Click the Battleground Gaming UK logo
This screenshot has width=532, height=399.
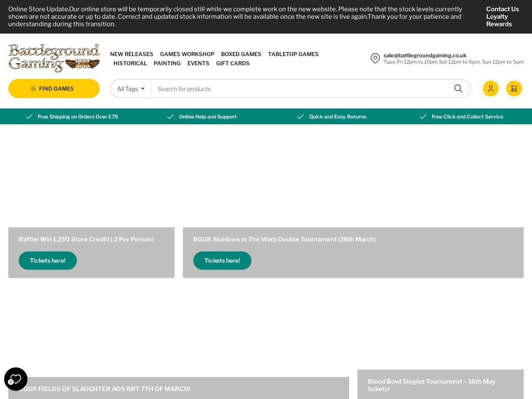[x=54, y=58]
